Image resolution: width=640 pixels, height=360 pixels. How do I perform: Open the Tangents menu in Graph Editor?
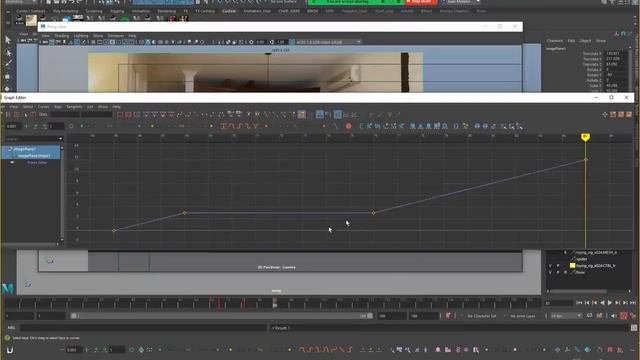click(74, 107)
